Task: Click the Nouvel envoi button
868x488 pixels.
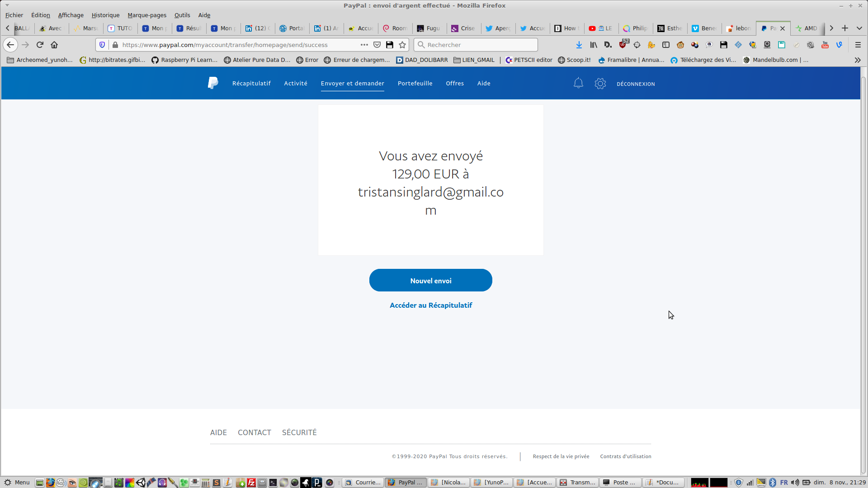Action: 430,281
